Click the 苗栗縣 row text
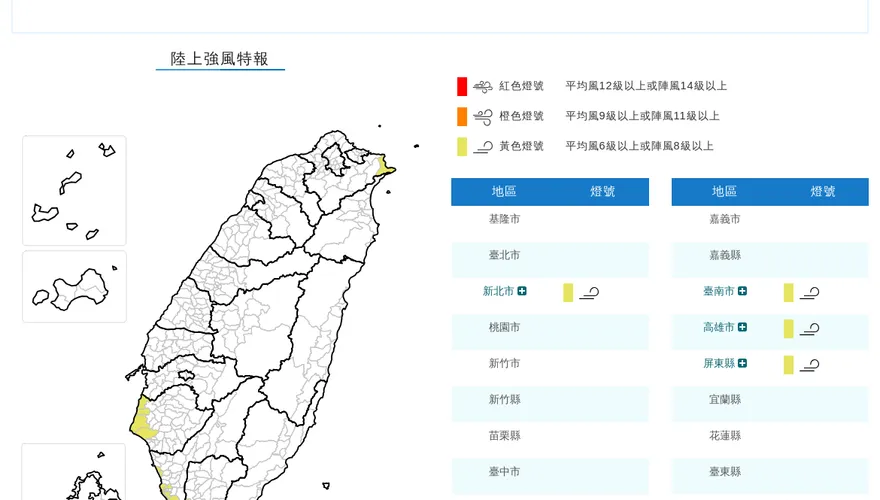 click(505, 435)
